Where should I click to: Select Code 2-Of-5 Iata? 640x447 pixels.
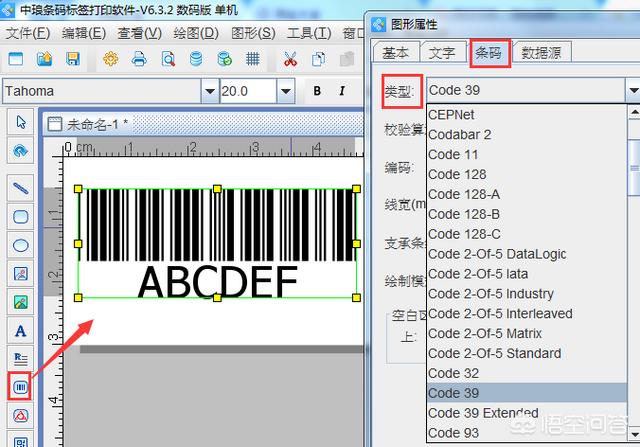pyautogui.click(x=527, y=274)
